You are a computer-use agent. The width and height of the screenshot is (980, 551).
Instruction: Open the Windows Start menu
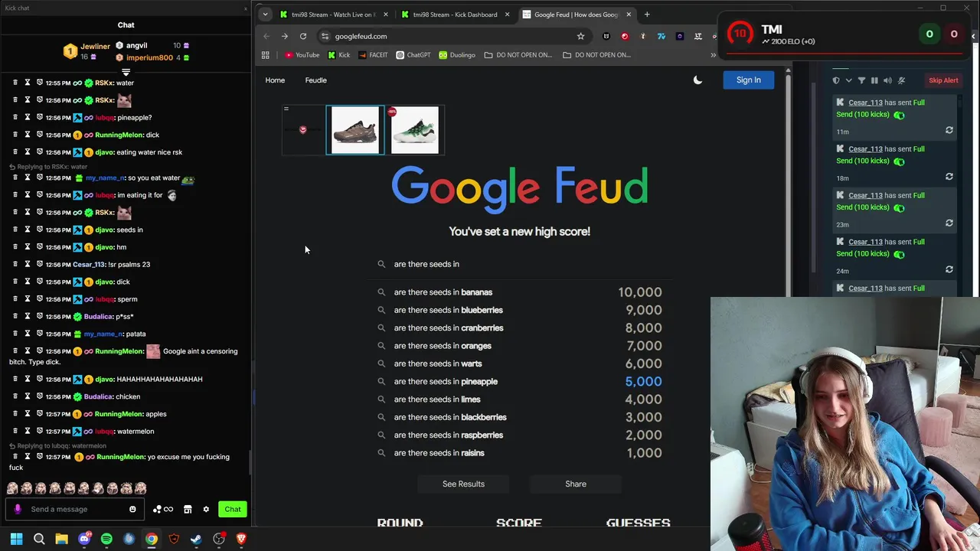16,539
